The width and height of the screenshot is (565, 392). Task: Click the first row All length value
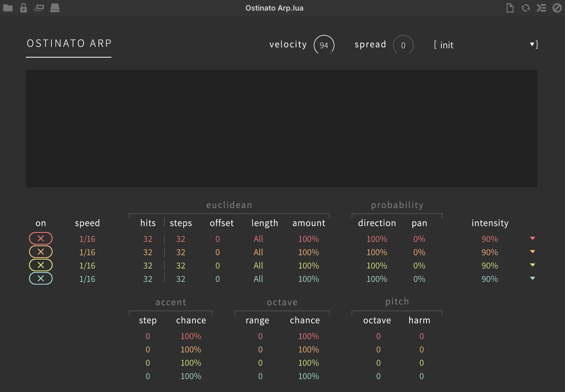(x=258, y=239)
